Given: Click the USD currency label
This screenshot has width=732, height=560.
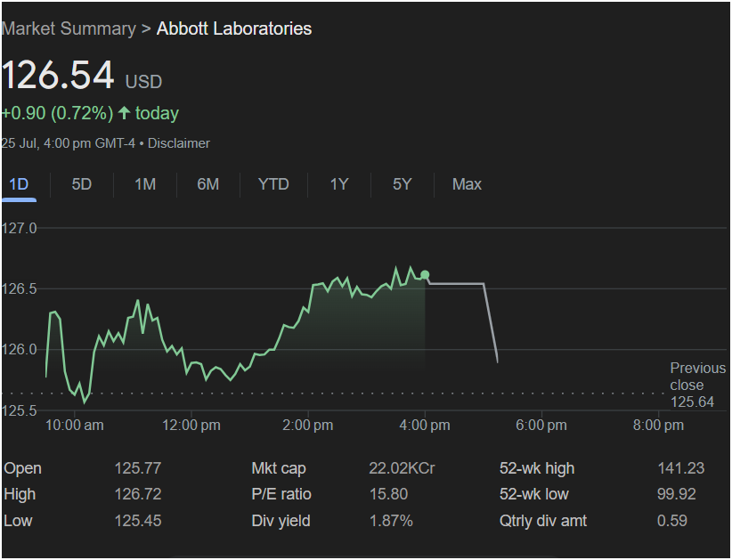Looking at the screenshot, I should (x=143, y=82).
